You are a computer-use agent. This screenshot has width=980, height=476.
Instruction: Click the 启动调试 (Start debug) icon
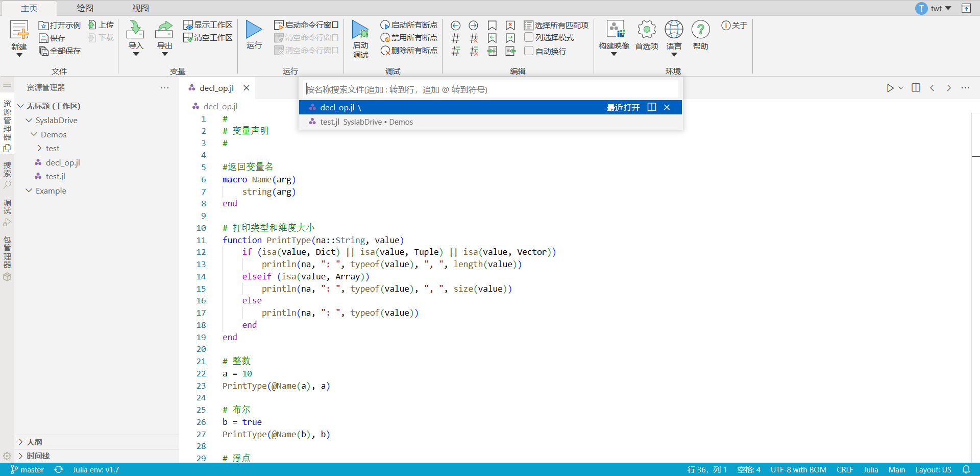[x=360, y=30]
